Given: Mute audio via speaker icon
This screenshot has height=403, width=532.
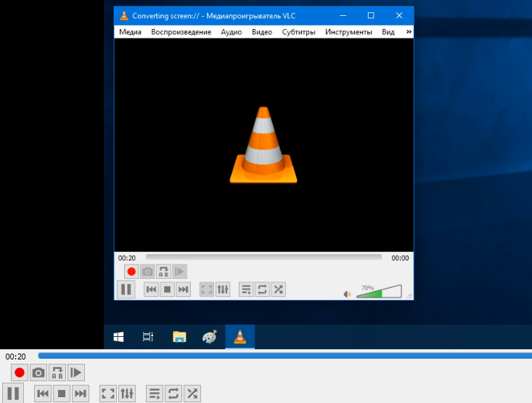Looking at the screenshot, I should (347, 294).
